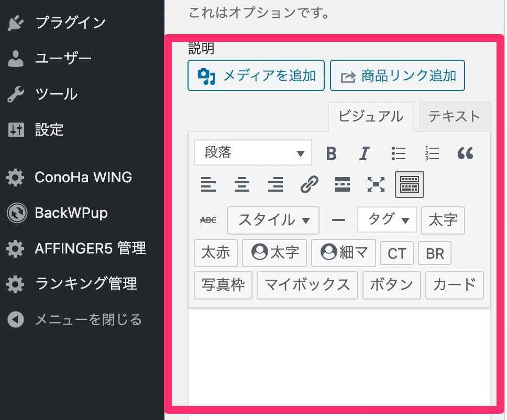Click the BackWPup circular icon
The width and height of the screenshot is (507, 420).
coord(17,213)
